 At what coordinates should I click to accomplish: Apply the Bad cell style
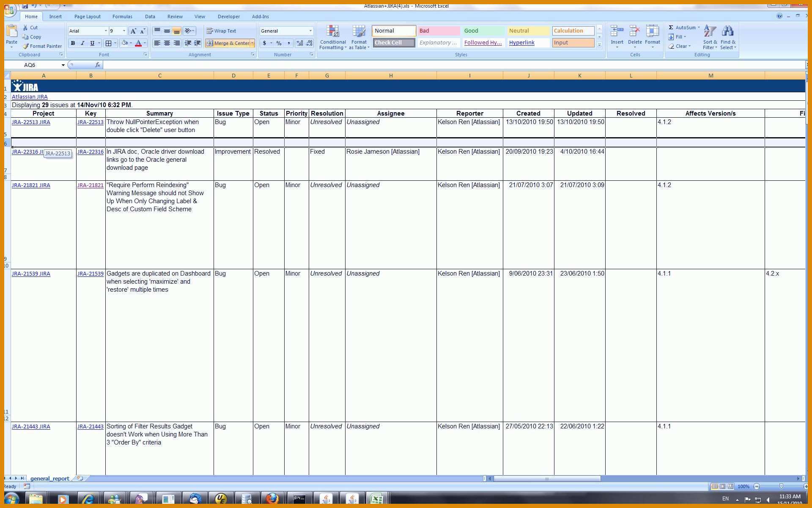click(439, 31)
